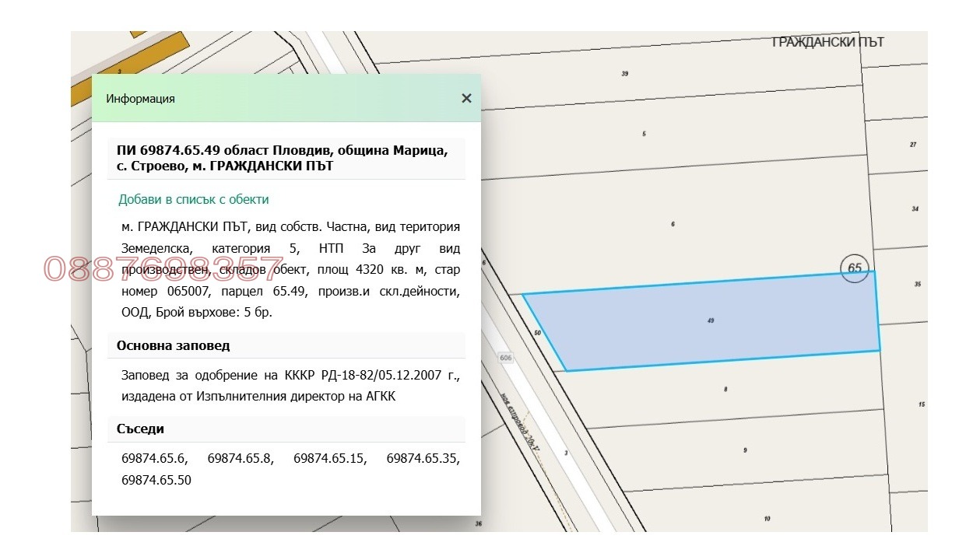Choose parcel 9 on the cadastral map
This screenshot has height=560, width=966.
pyautogui.click(x=745, y=450)
